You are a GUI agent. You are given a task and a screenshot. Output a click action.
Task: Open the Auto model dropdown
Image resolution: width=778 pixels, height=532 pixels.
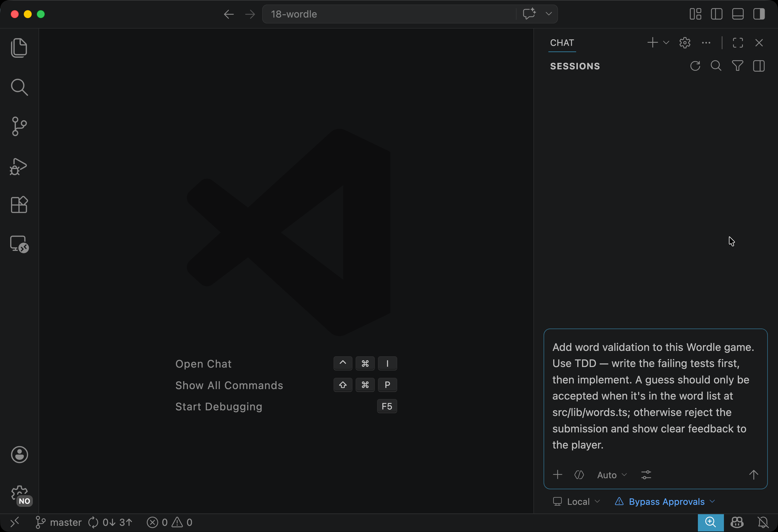pos(612,475)
